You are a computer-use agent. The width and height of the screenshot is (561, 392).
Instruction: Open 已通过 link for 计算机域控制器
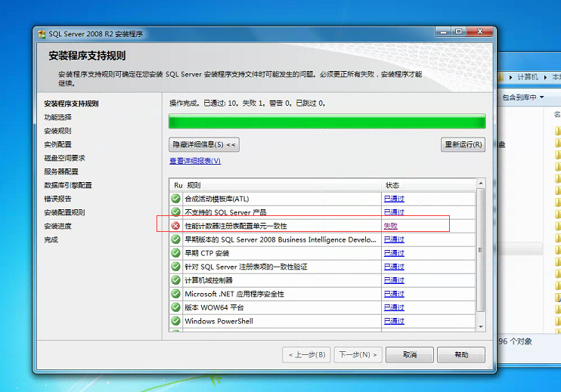394,280
